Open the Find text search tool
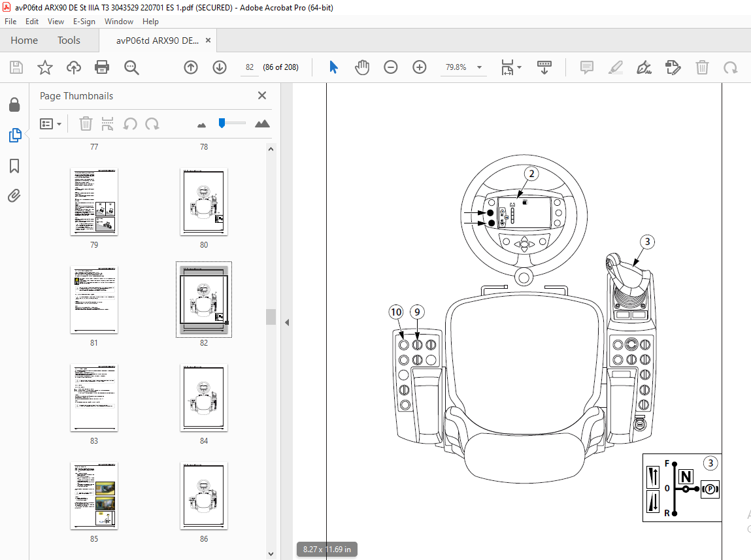 pos(131,67)
